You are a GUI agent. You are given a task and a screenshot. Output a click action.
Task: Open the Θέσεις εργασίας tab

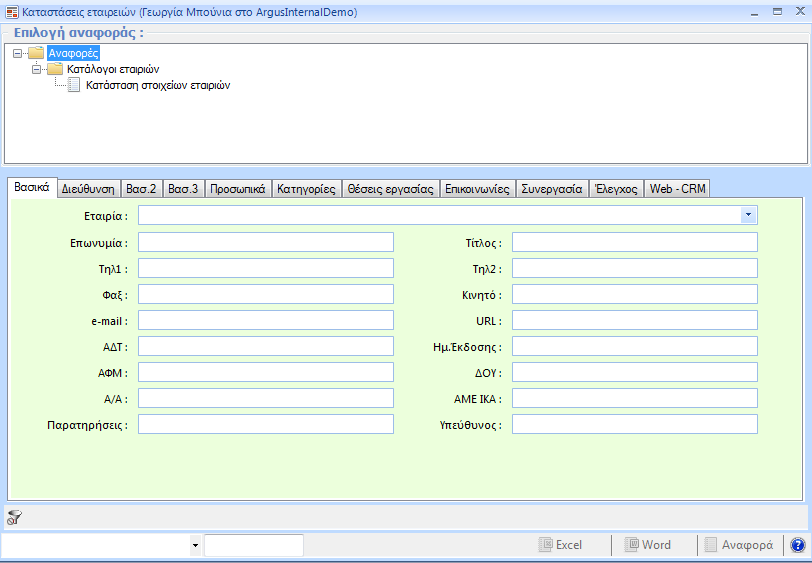pyautogui.click(x=390, y=188)
